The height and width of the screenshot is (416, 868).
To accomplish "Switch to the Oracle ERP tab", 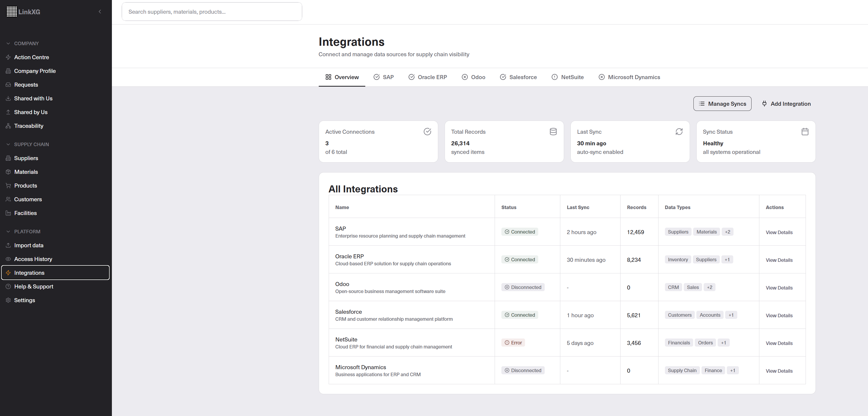I will coord(428,77).
